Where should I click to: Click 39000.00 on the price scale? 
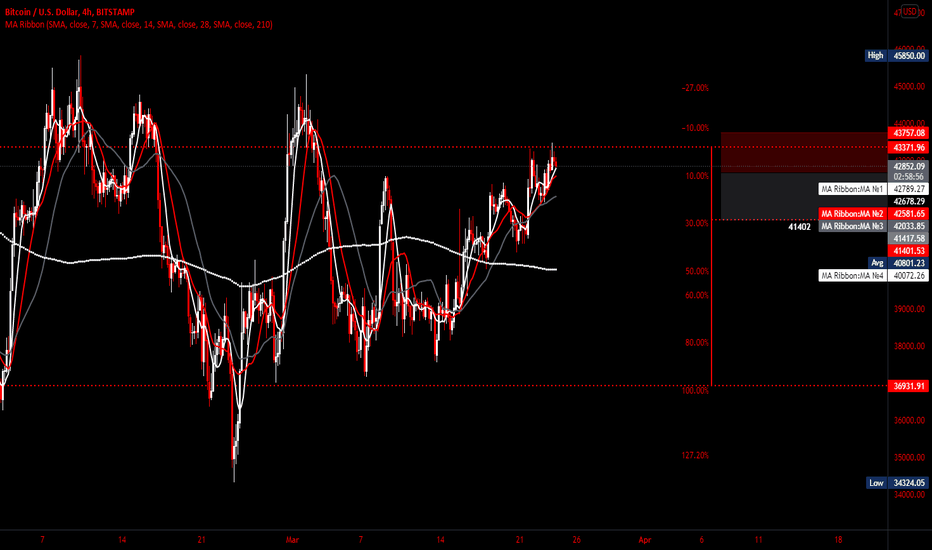point(909,309)
